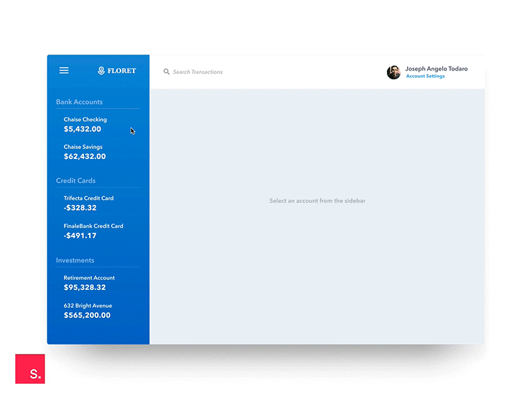The width and height of the screenshot is (532, 399).
Task: Collapse the Credit Cards section
Action: (75, 180)
